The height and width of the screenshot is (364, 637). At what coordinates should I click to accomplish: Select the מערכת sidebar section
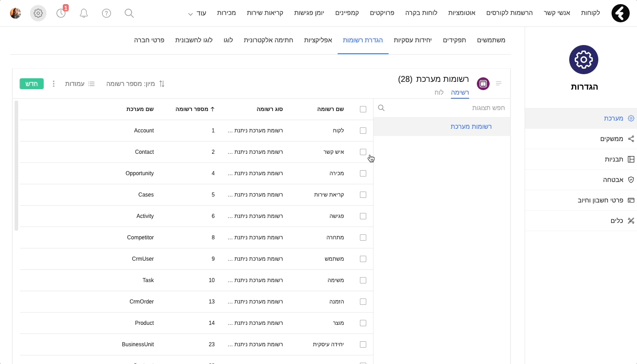click(581, 118)
